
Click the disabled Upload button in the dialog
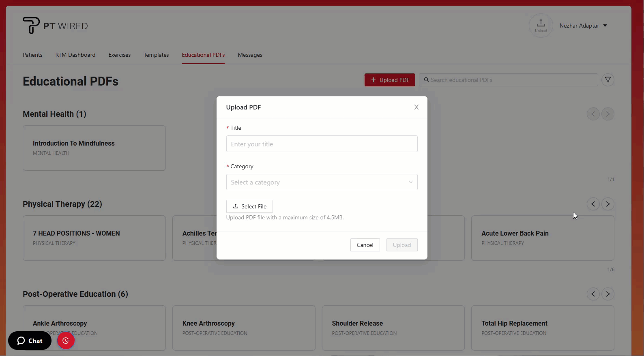(402, 245)
